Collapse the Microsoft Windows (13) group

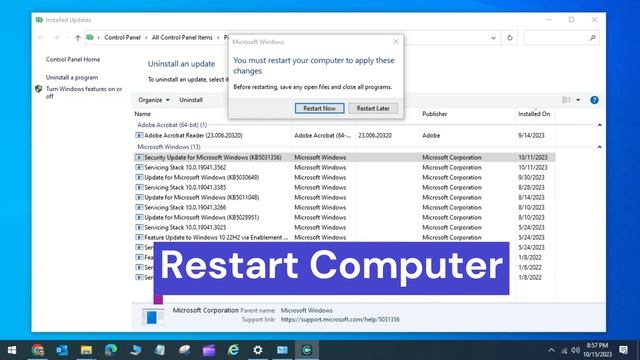coord(600,147)
